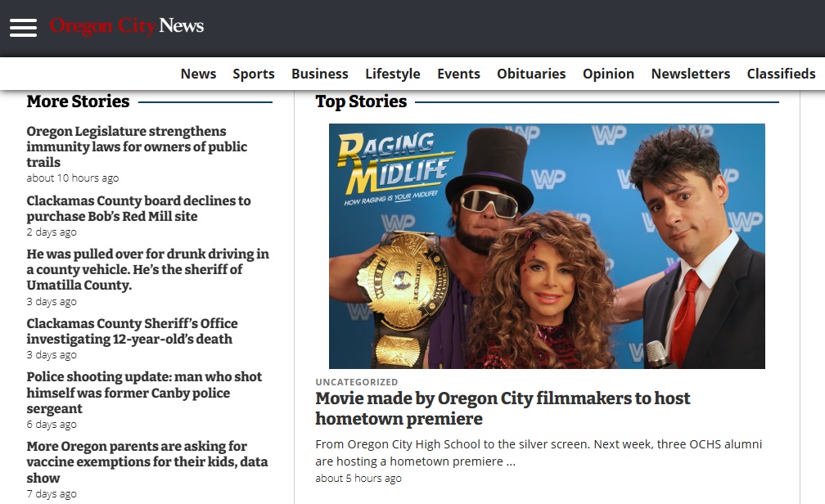Image resolution: width=825 pixels, height=504 pixels.
Task: Select Business in the navigation bar
Action: (x=320, y=74)
